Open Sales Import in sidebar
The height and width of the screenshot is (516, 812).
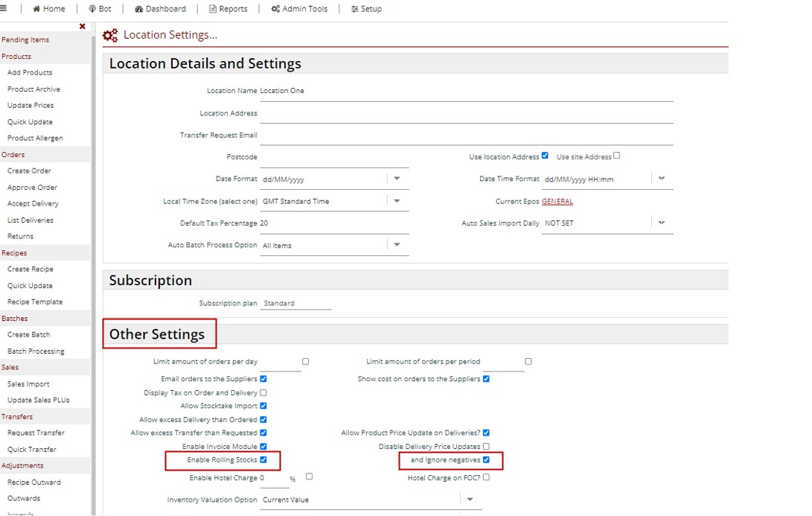point(28,384)
